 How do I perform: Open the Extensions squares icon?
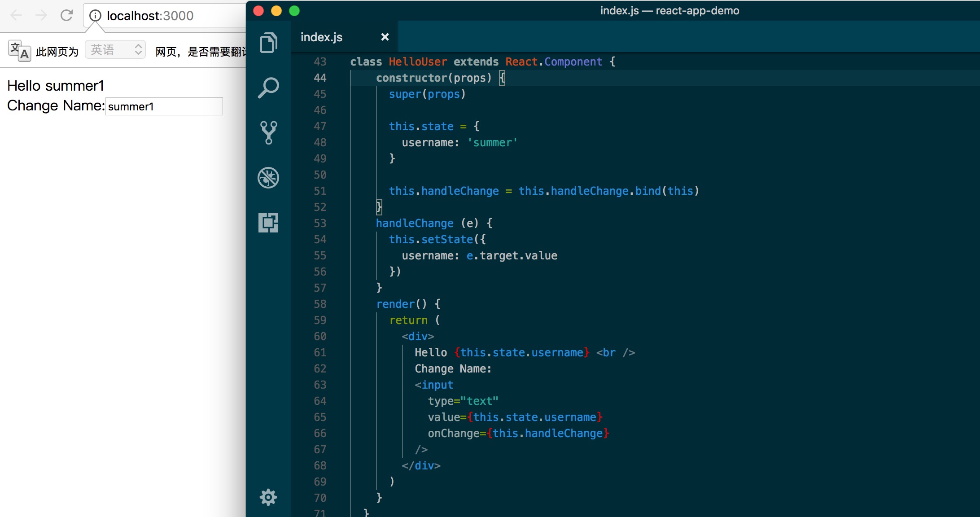pyautogui.click(x=268, y=223)
